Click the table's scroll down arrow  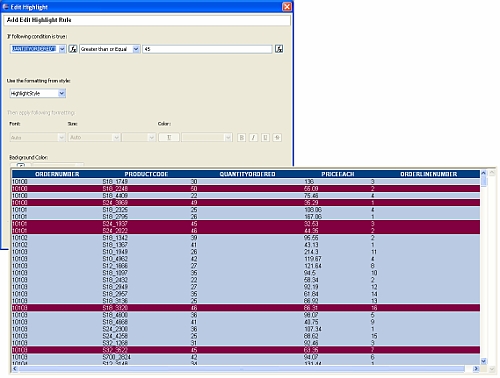(x=484, y=361)
